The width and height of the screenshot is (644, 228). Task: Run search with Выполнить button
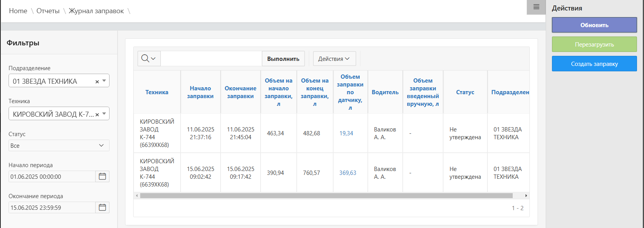[x=283, y=59]
